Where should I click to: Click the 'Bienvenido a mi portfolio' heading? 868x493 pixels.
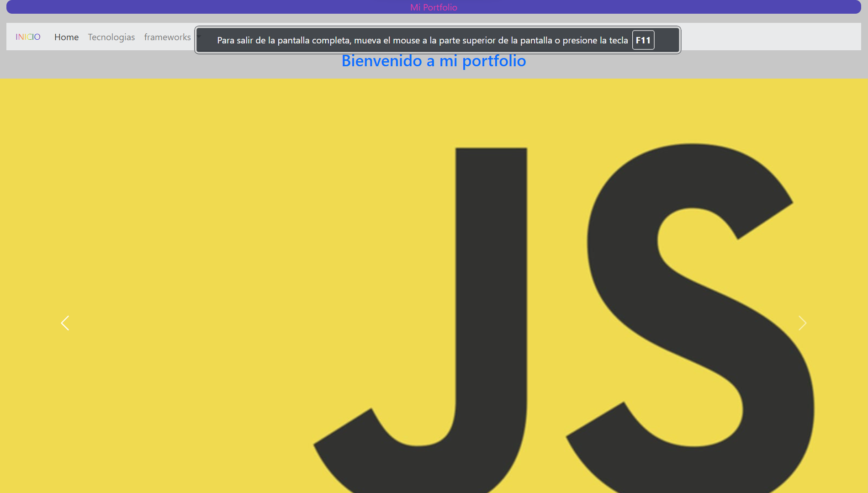click(x=433, y=61)
